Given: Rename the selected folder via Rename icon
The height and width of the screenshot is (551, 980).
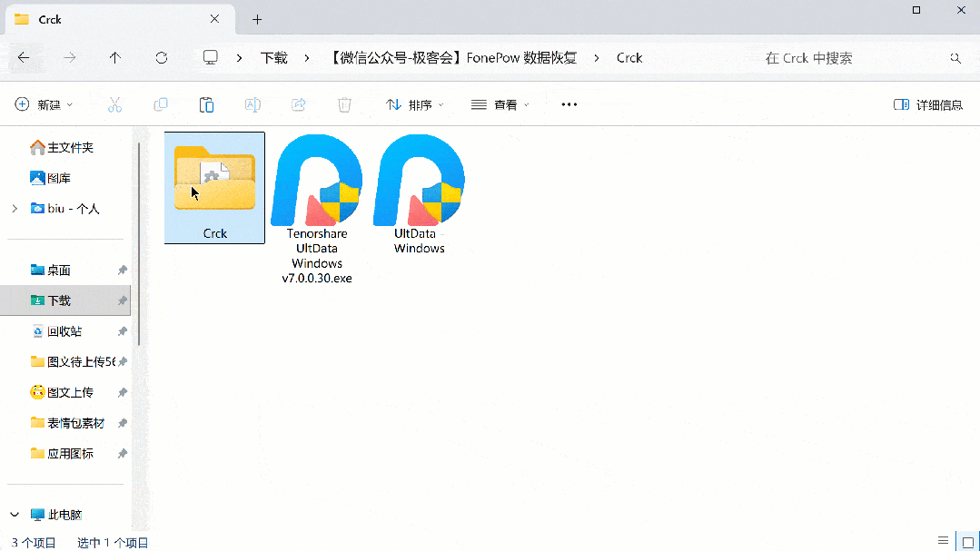Looking at the screenshot, I should click(252, 104).
